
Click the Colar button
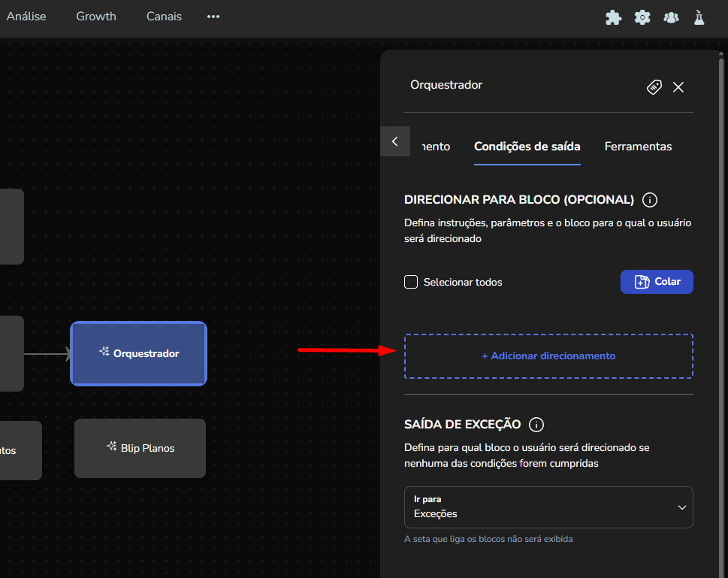coord(657,282)
